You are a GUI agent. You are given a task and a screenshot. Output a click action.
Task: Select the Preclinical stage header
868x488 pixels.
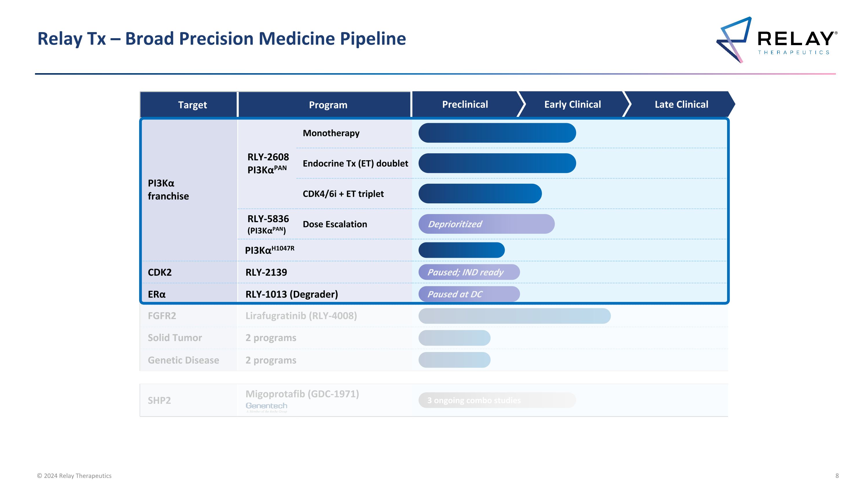[465, 104]
